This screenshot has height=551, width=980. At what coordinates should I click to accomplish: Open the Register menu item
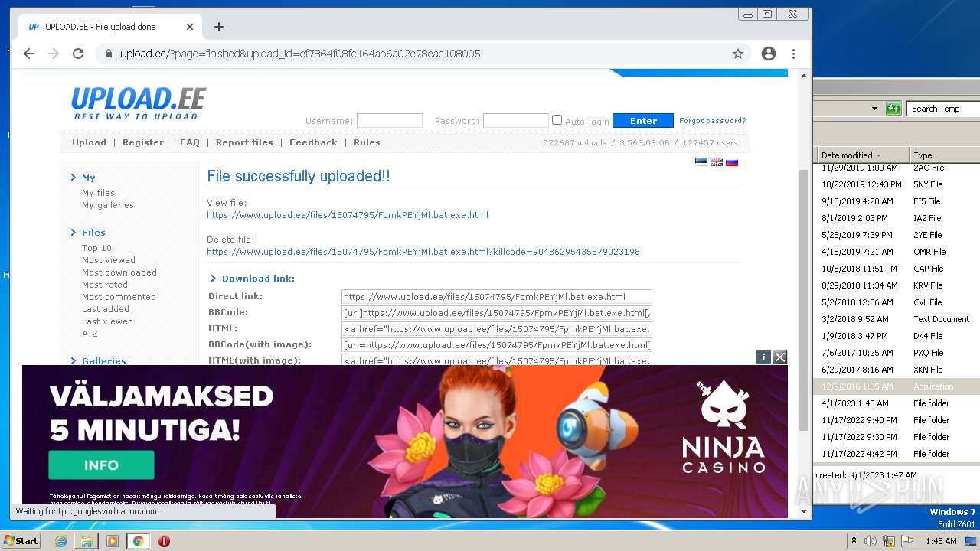(x=143, y=142)
